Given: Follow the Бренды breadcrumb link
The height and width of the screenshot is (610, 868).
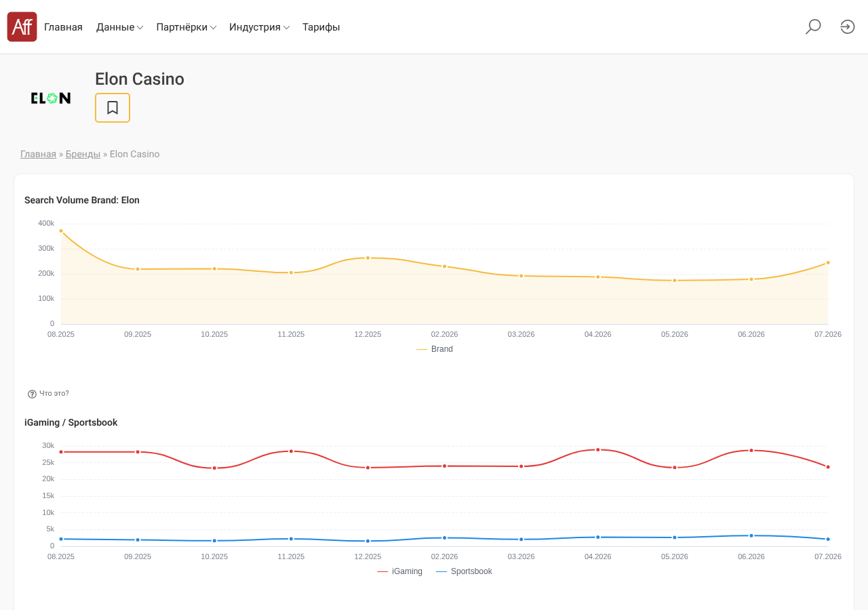Looking at the screenshot, I should click(x=83, y=154).
